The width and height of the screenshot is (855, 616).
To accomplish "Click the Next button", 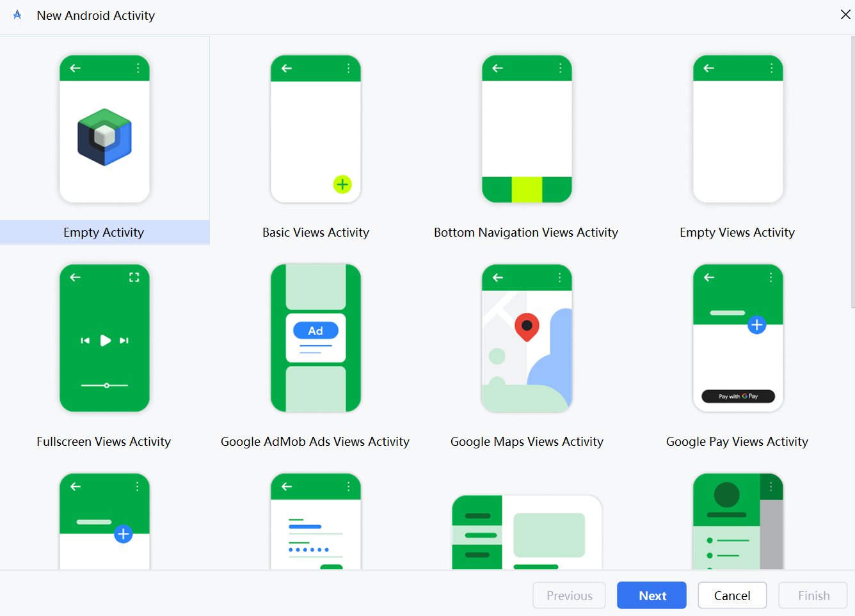I will (651, 596).
